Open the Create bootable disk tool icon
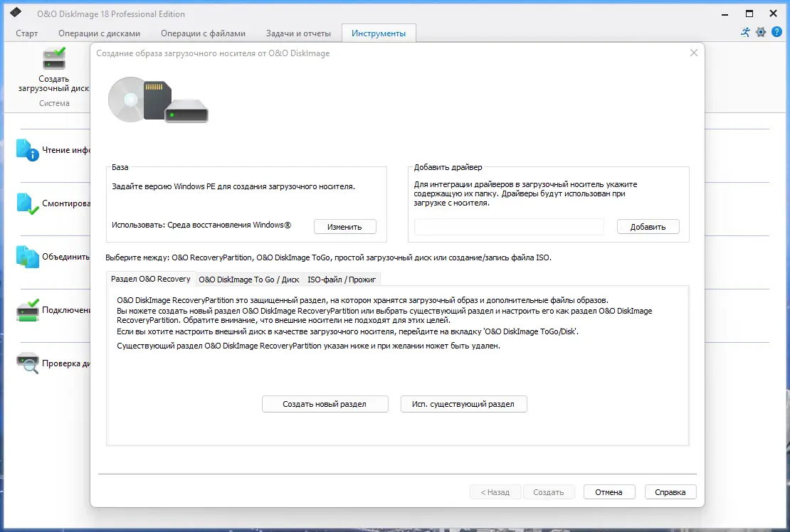The width and height of the screenshot is (790, 532). [54, 59]
